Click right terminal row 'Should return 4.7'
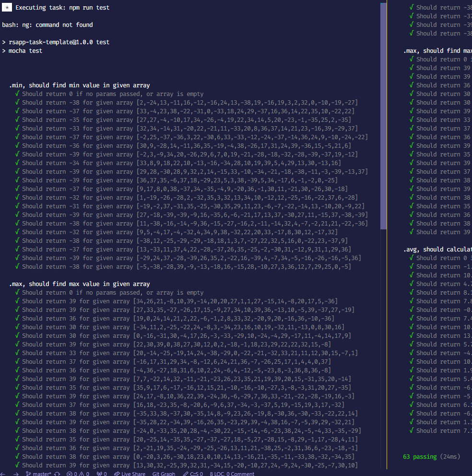472x476 pixels. pos(440,284)
